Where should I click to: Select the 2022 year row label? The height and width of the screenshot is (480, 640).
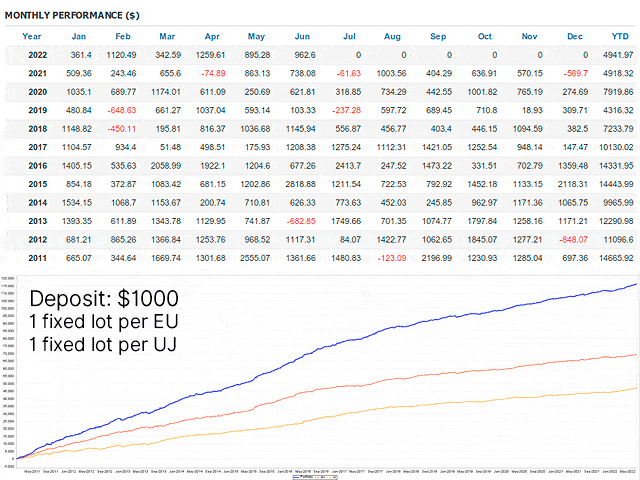pyautogui.click(x=38, y=55)
